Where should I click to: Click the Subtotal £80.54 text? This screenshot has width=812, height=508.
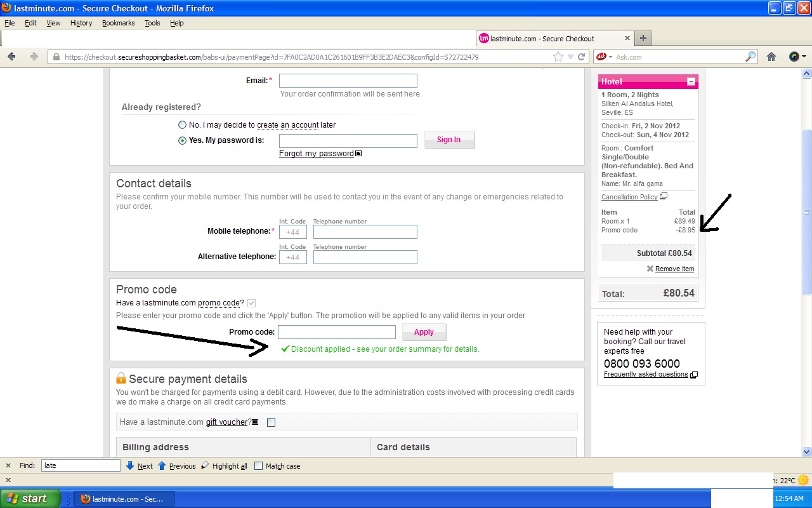coord(664,253)
